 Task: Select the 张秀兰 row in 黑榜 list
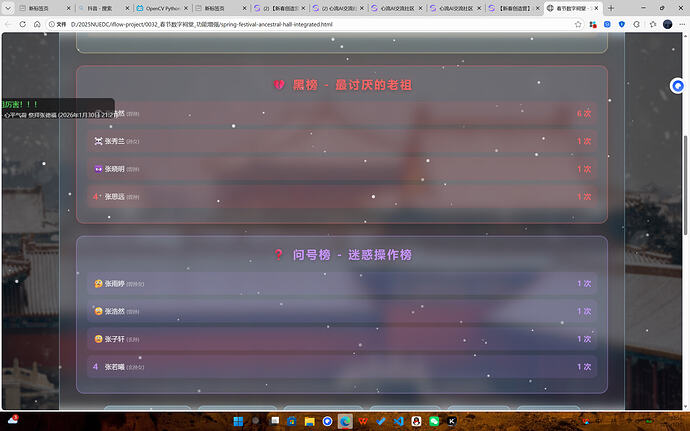pos(342,141)
